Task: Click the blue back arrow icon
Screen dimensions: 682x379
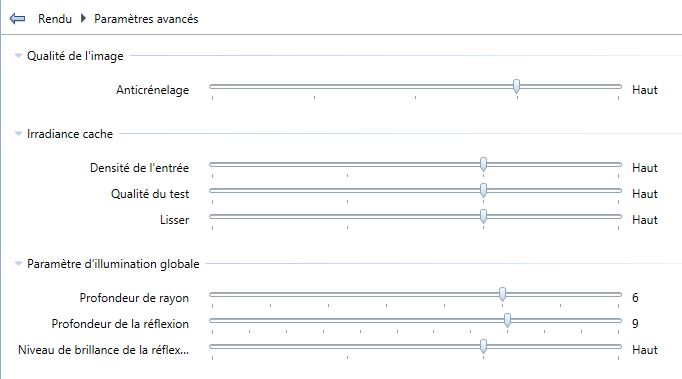Action: [17, 19]
